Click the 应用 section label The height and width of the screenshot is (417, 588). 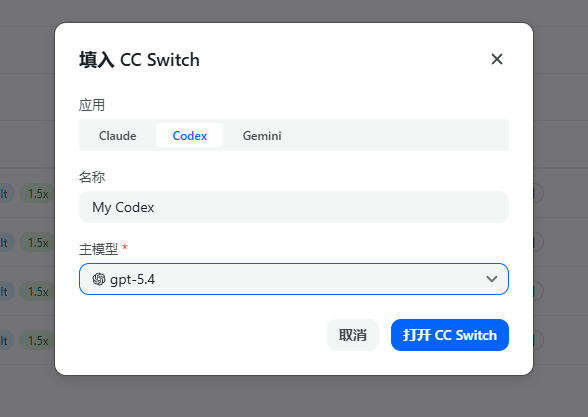pos(92,105)
